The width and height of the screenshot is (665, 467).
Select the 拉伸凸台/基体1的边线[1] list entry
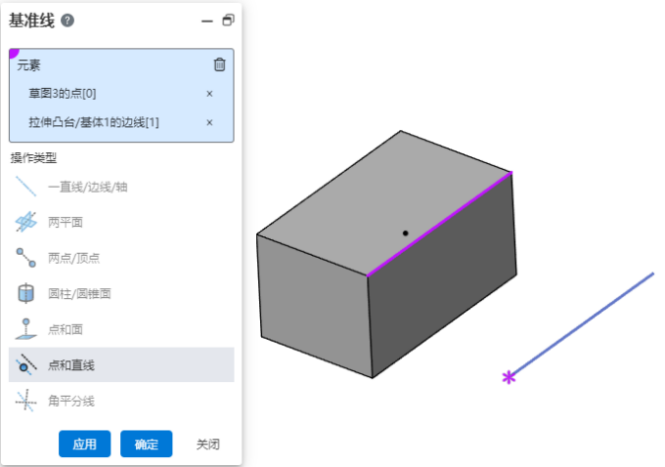(94, 123)
